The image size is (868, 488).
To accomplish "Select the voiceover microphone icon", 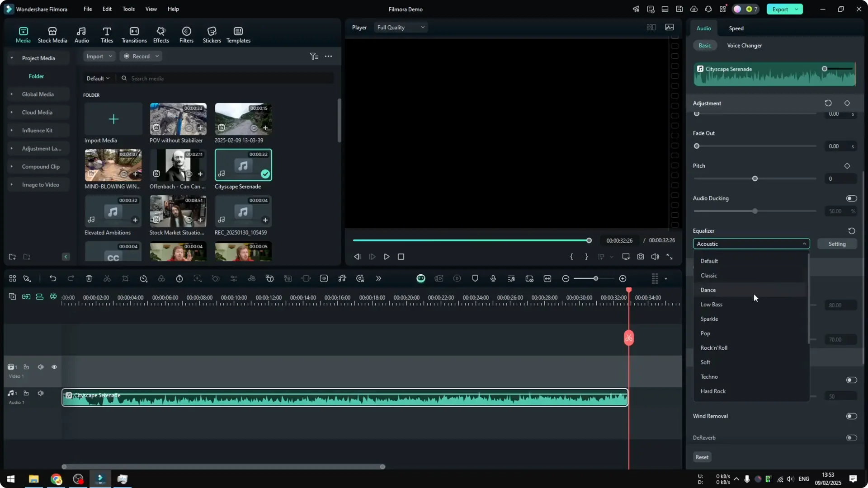I will coord(493,278).
